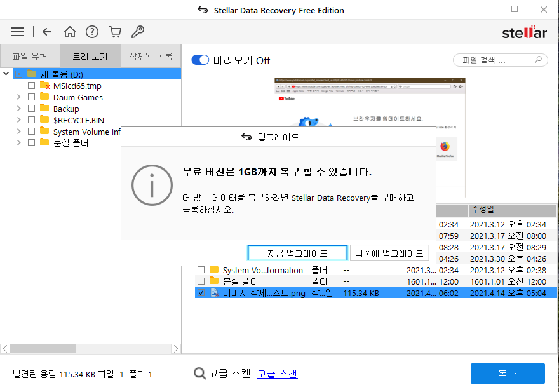Click the 지금 업그레이드 button
Screen dimensions: 559x392
(x=297, y=252)
